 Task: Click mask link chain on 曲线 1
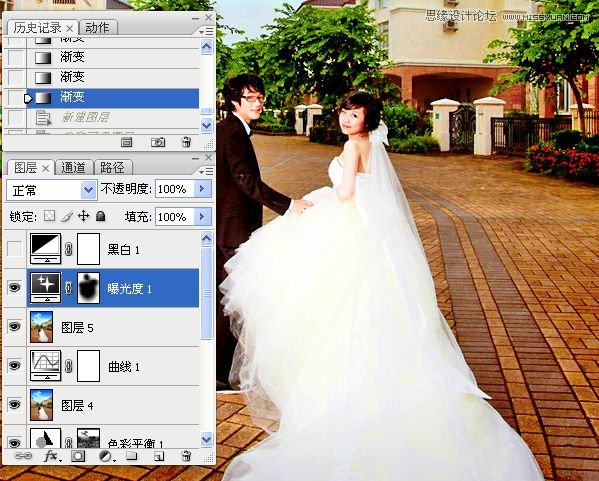tap(69, 366)
